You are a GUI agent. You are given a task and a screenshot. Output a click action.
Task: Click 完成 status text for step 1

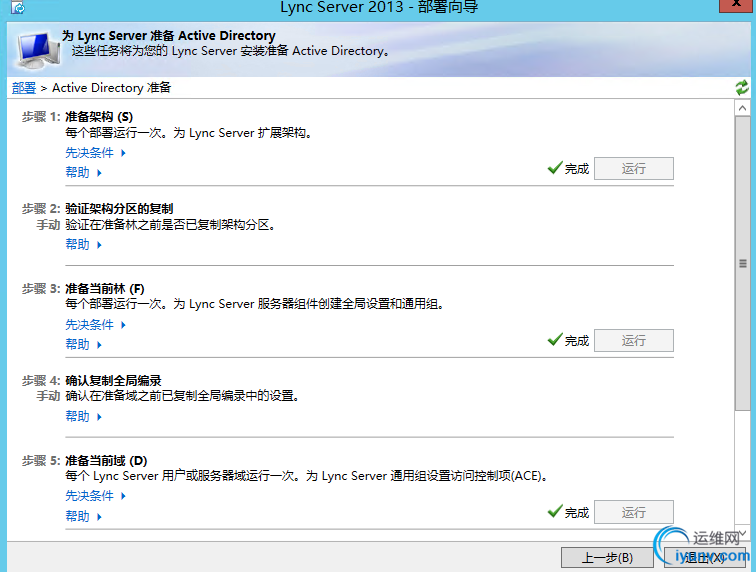pos(577,169)
